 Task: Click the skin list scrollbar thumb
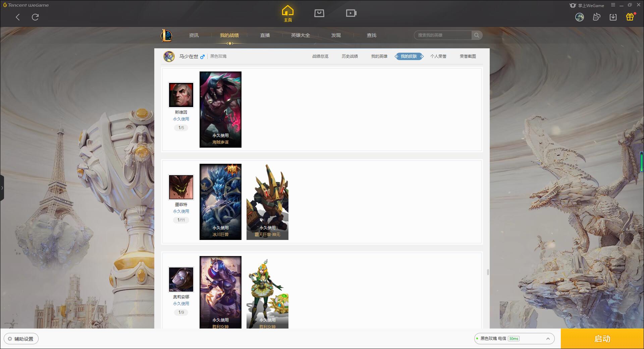point(488,272)
